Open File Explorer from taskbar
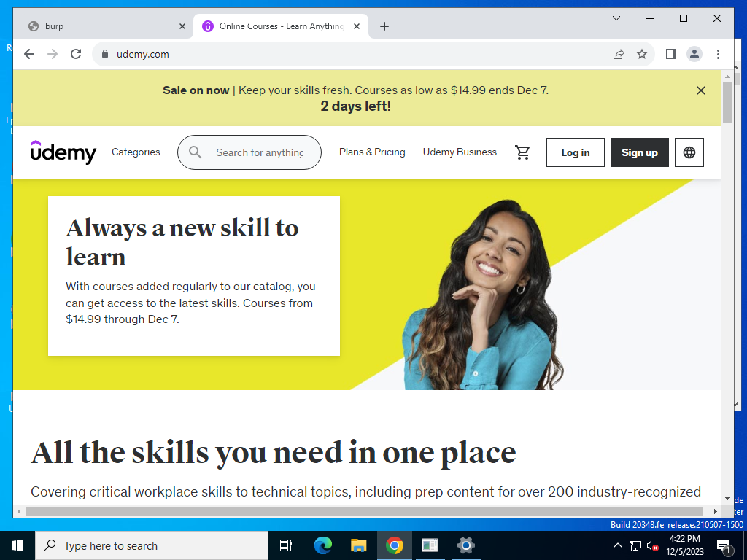Viewport: 747px width, 560px height. pyautogui.click(x=358, y=545)
